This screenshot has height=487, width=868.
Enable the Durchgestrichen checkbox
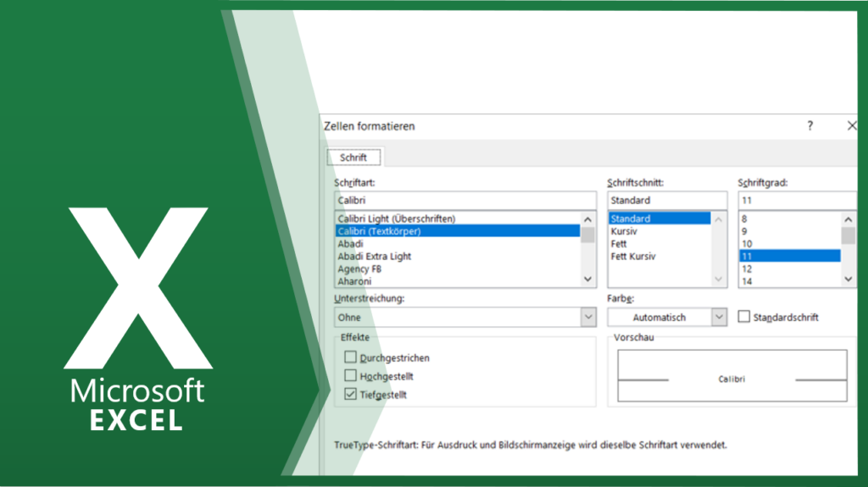[x=350, y=357]
